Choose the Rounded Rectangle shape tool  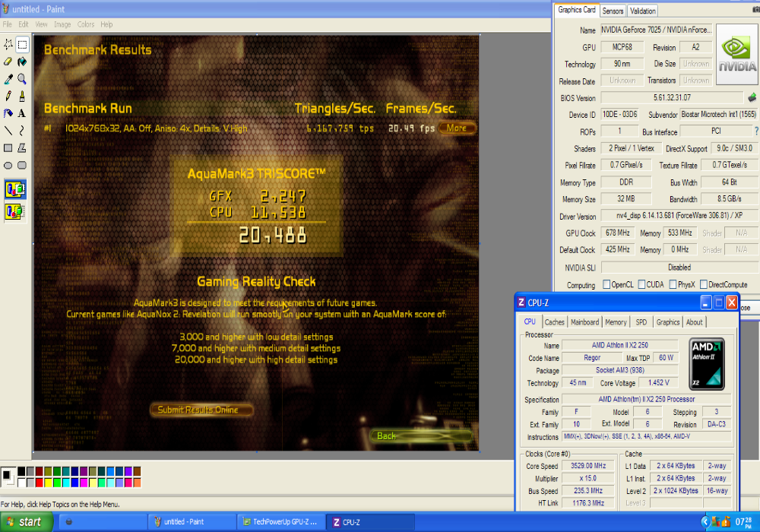point(22,165)
